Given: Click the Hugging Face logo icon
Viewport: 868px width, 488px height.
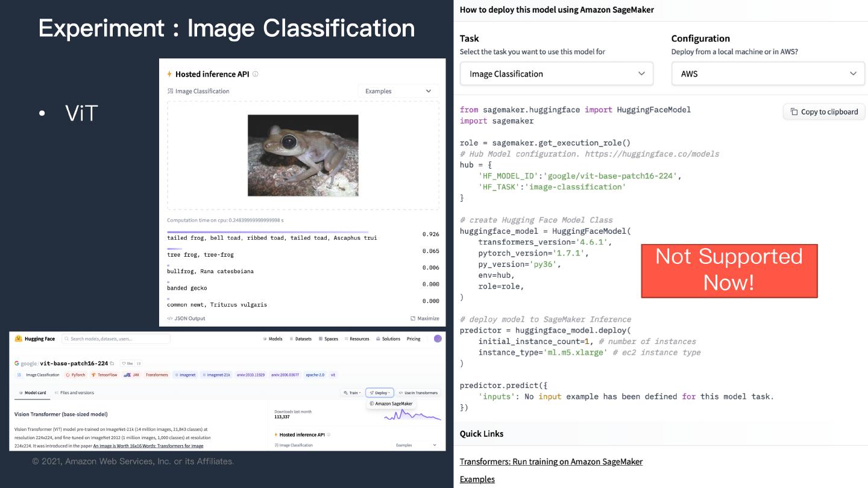Looking at the screenshot, I should (19, 339).
